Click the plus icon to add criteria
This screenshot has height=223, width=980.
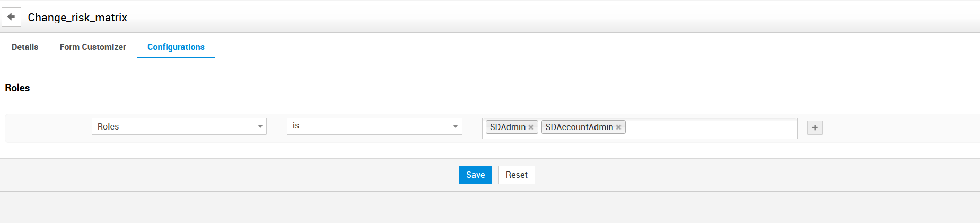(815, 127)
